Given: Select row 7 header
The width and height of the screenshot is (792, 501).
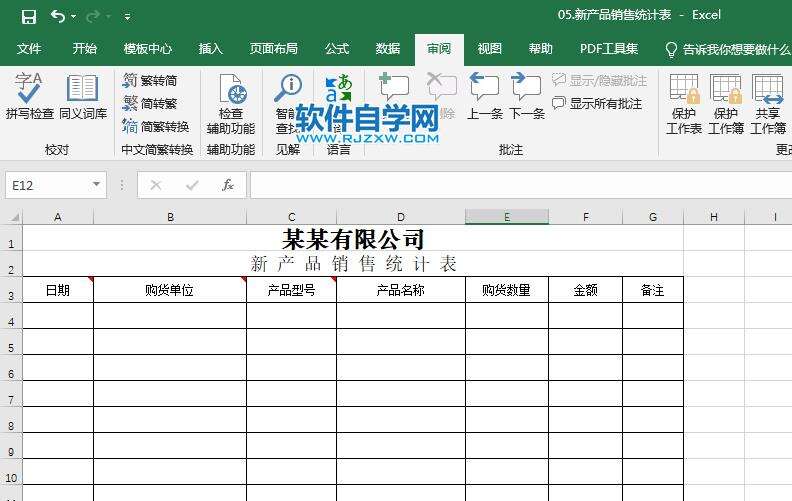Looking at the screenshot, I should point(11,394).
